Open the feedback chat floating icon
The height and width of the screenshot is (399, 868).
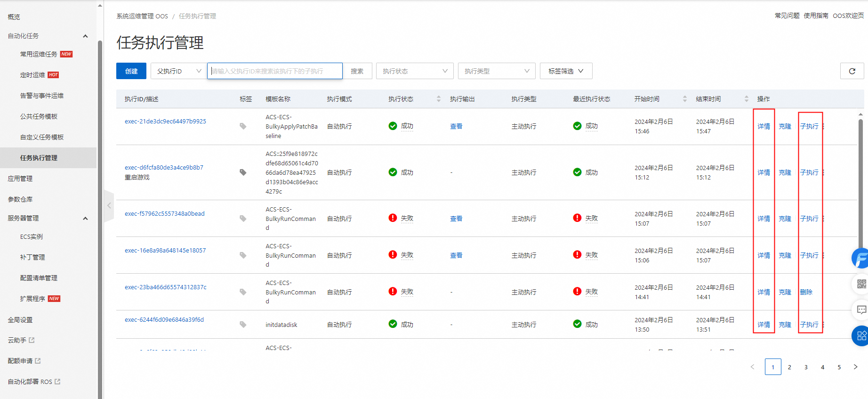pyautogui.click(x=861, y=309)
